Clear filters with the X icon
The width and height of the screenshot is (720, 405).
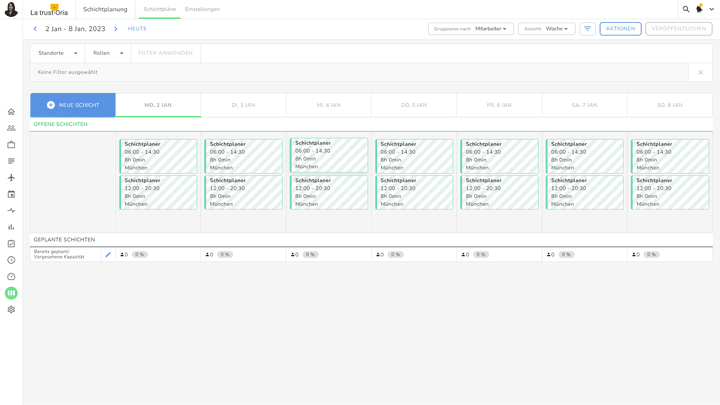[700, 72]
